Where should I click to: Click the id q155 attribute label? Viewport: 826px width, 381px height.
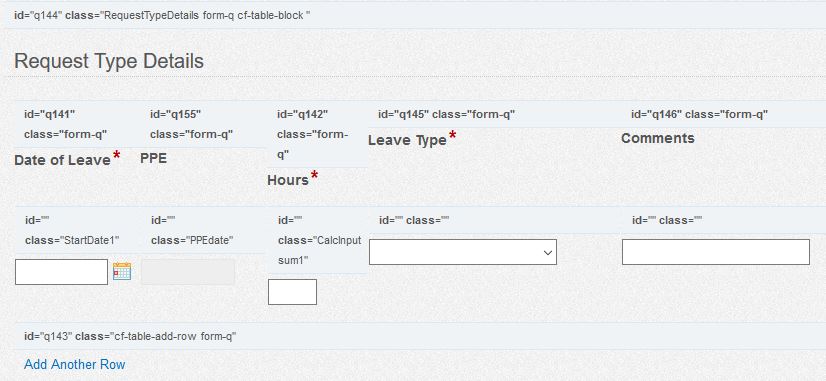click(175, 114)
